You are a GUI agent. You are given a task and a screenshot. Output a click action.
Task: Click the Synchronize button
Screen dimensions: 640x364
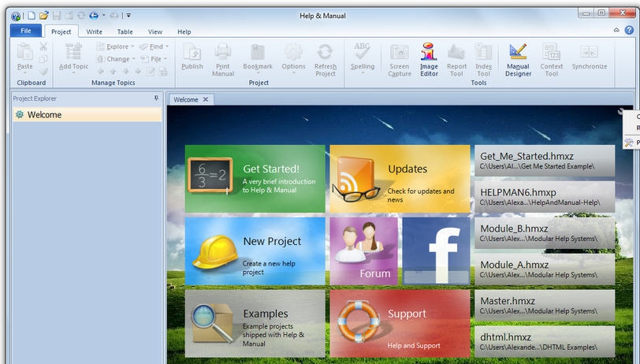tap(589, 57)
